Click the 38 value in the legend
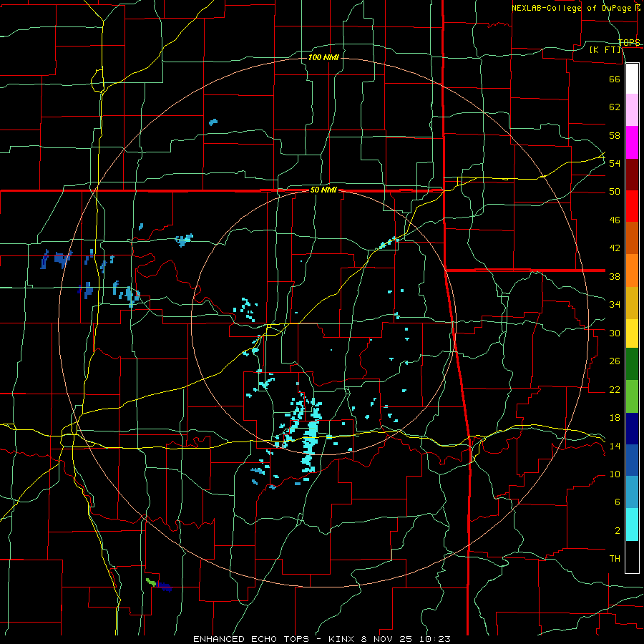The image size is (644, 644). [615, 276]
